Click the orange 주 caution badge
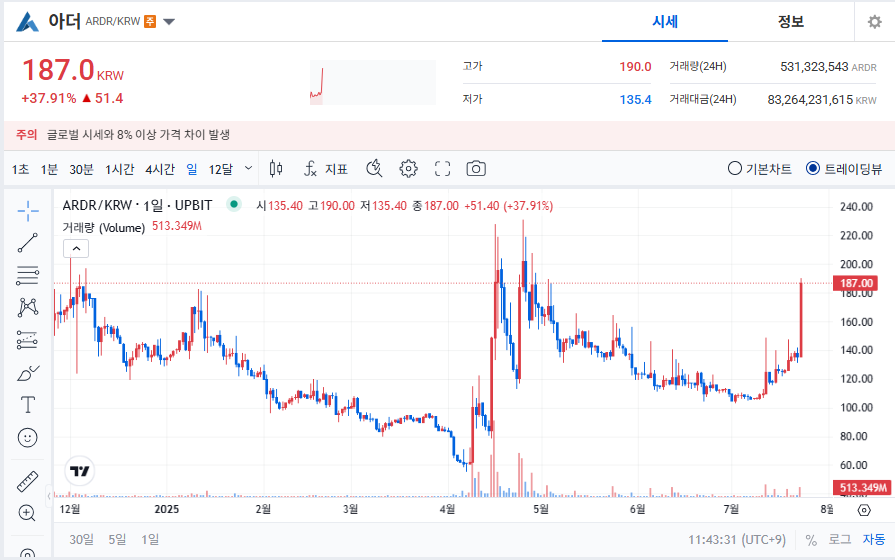895x560 pixels. pos(150,22)
